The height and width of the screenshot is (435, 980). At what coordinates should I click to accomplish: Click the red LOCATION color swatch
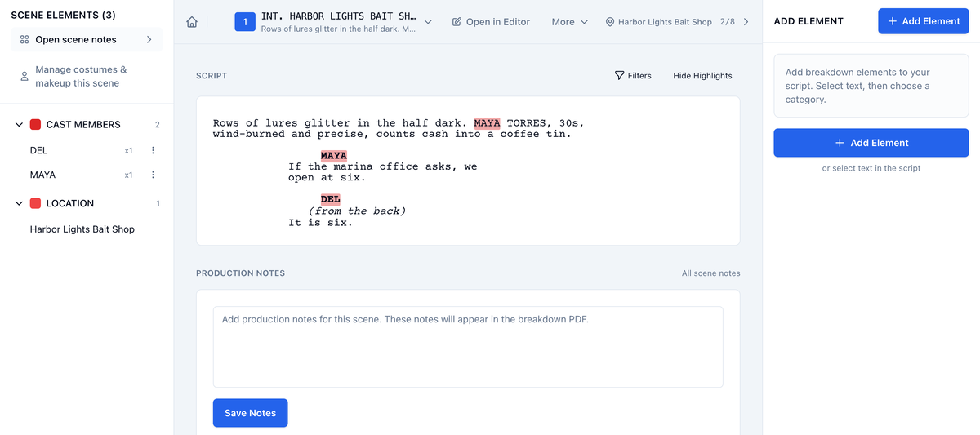pos(35,203)
